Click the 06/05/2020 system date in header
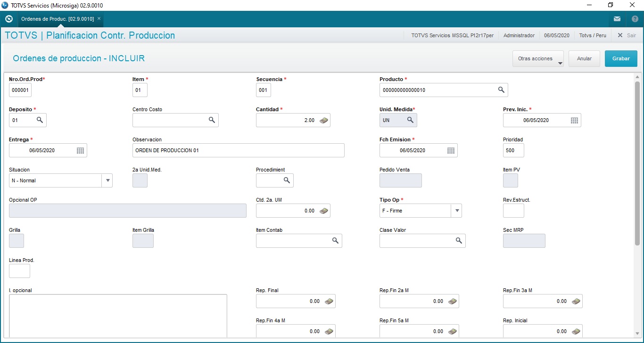This screenshot has height=343, width=644. (x=557, y=35)
